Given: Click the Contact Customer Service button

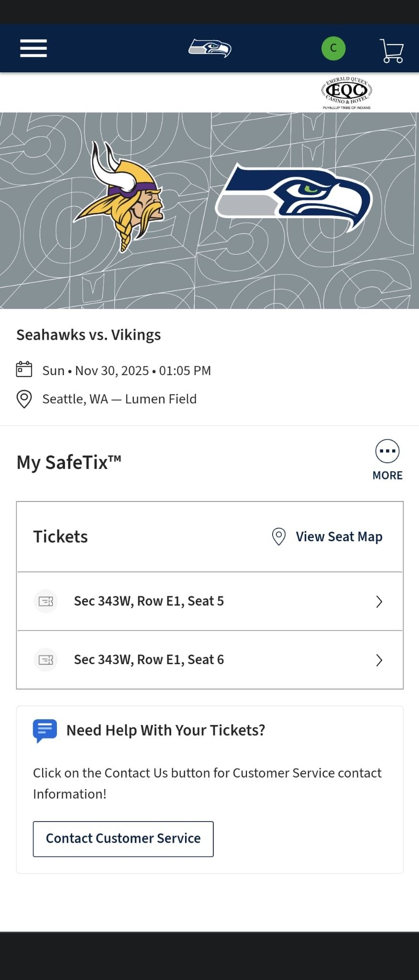Looking at the screenshot, I should pos(123,838).
